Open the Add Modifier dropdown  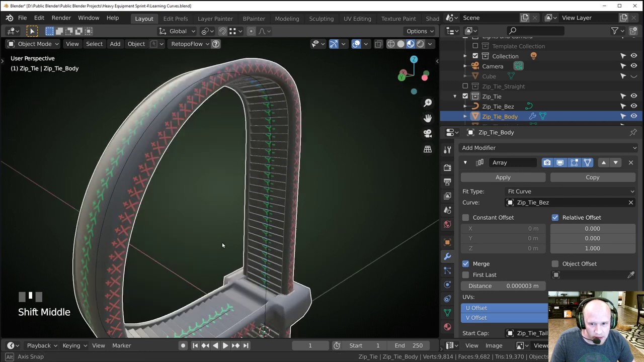point(548,148)
